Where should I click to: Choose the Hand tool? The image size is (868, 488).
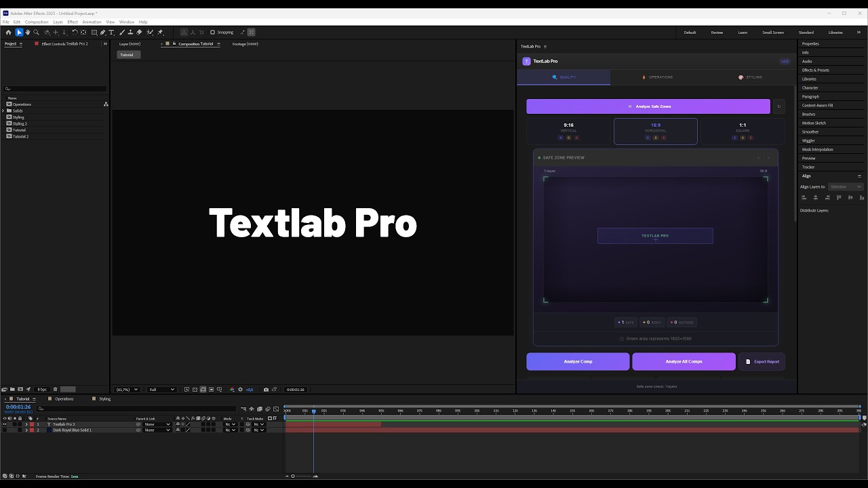tap(28, 33)
